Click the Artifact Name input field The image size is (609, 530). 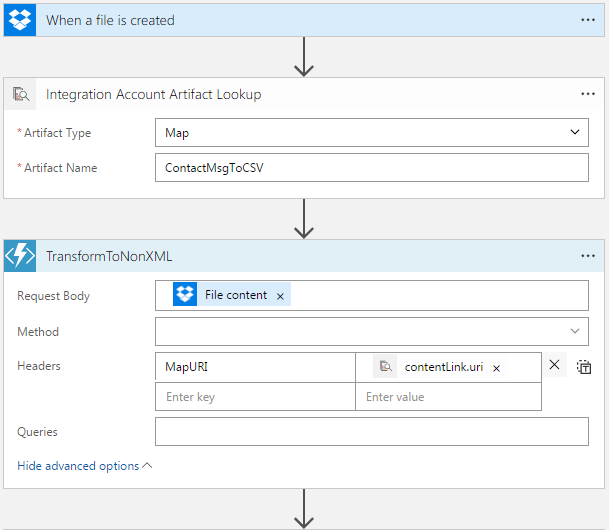372,168
